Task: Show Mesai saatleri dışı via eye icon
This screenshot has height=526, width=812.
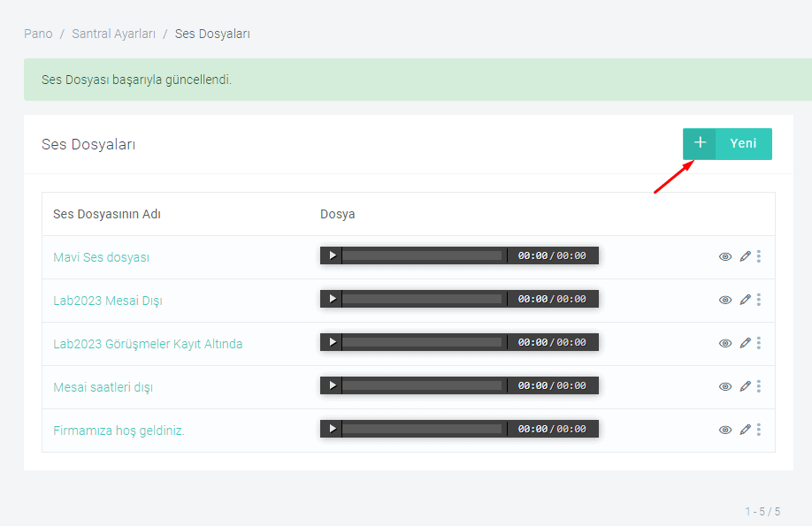Action: [725, 386]
